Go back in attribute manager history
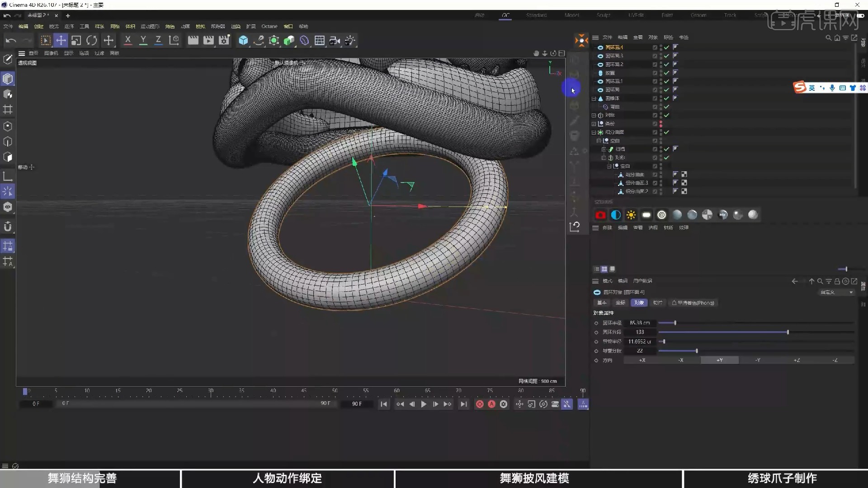The height and width of the screenshot is (488, 868). click(x=795, y=281)
